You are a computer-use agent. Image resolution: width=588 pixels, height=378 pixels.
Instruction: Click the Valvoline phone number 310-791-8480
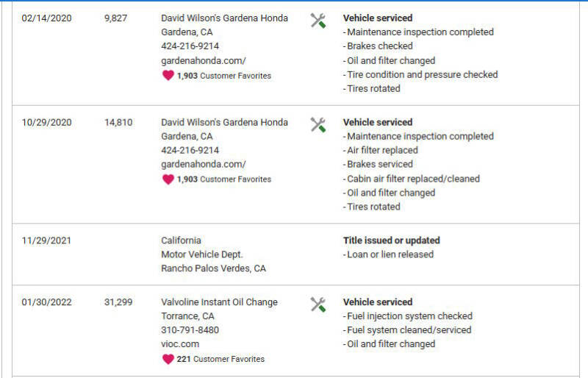[x=190, y=329]
